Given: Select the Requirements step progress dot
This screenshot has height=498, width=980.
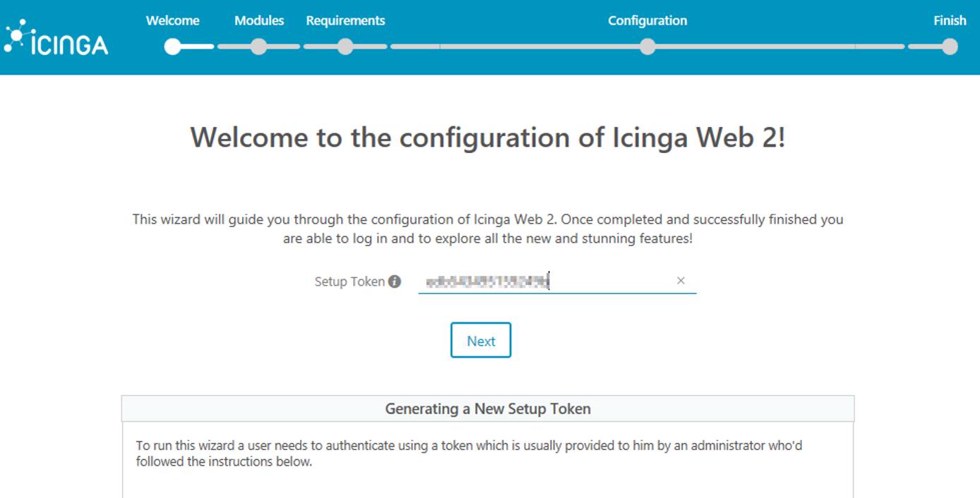Looking at the screenshot, I should click(345, 47).
